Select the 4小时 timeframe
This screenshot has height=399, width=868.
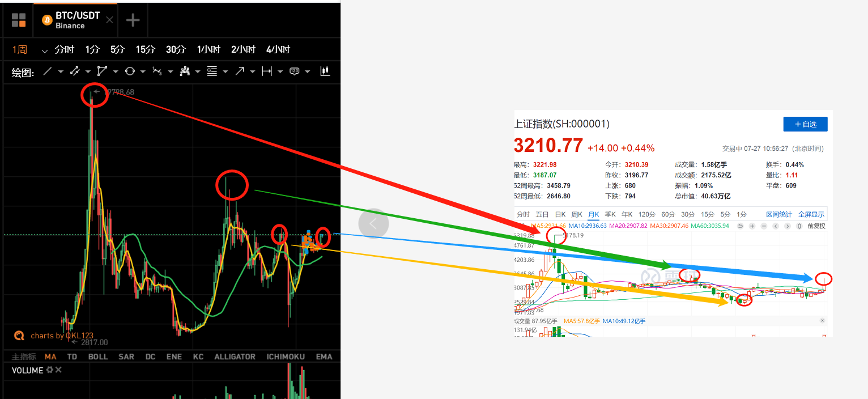[x=278, y=50]
